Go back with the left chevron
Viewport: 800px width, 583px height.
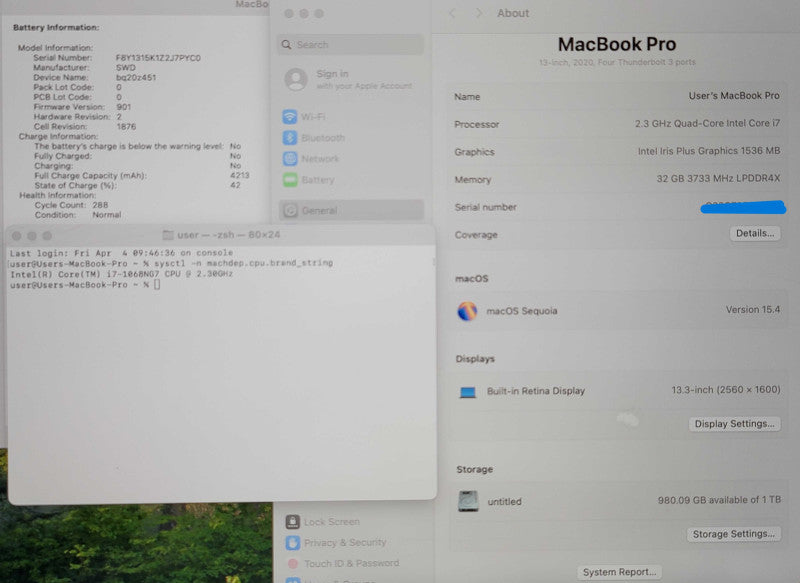tap(452, 13)
